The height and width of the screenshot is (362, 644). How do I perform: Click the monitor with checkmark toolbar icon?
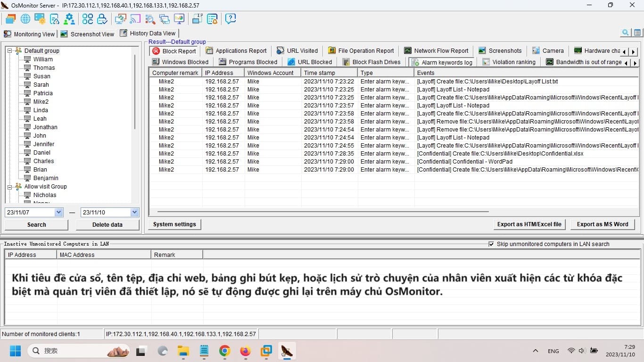tap(120, 19)
